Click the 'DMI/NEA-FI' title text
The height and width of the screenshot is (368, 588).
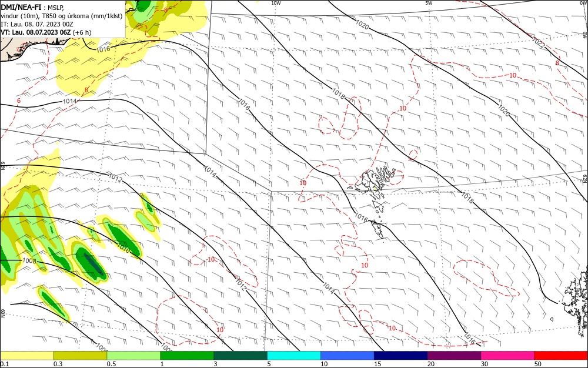[x=21, y=7]
